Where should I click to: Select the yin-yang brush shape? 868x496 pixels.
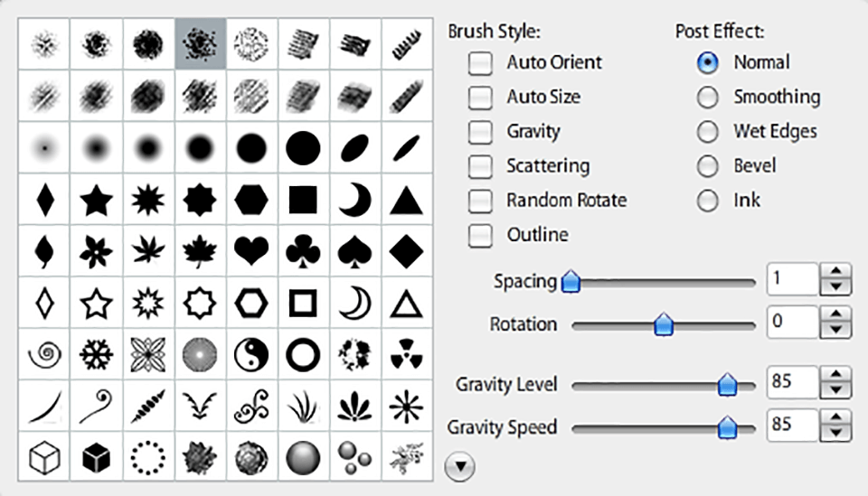[x=251, y=354]
